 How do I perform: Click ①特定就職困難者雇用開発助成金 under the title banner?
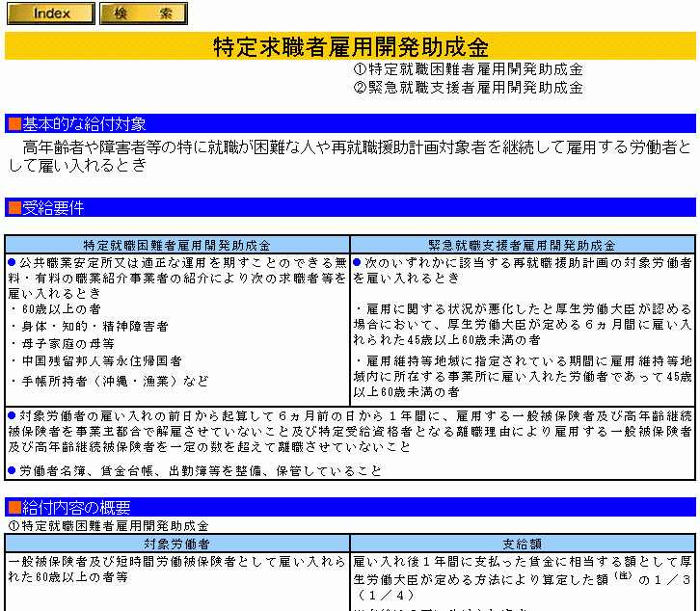468,69
